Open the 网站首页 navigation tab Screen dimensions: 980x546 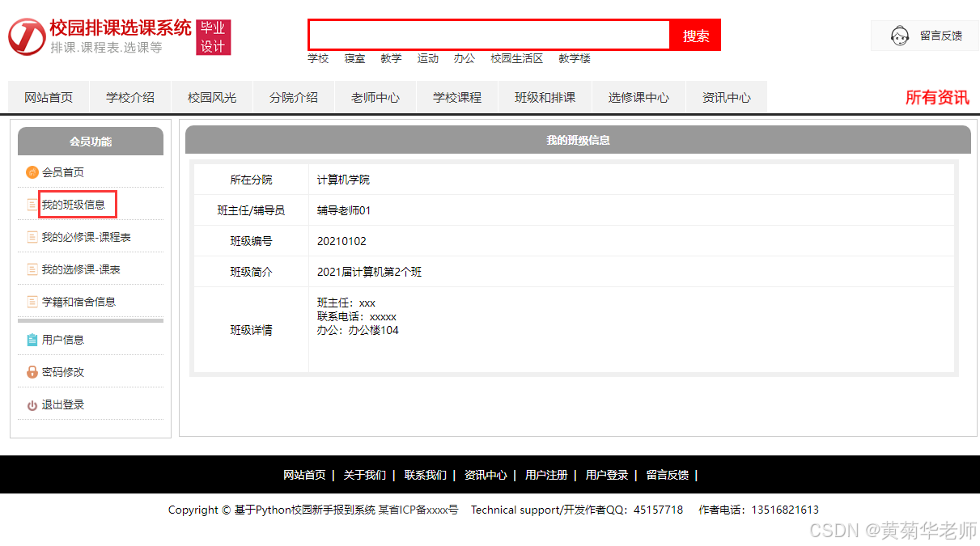49,98
